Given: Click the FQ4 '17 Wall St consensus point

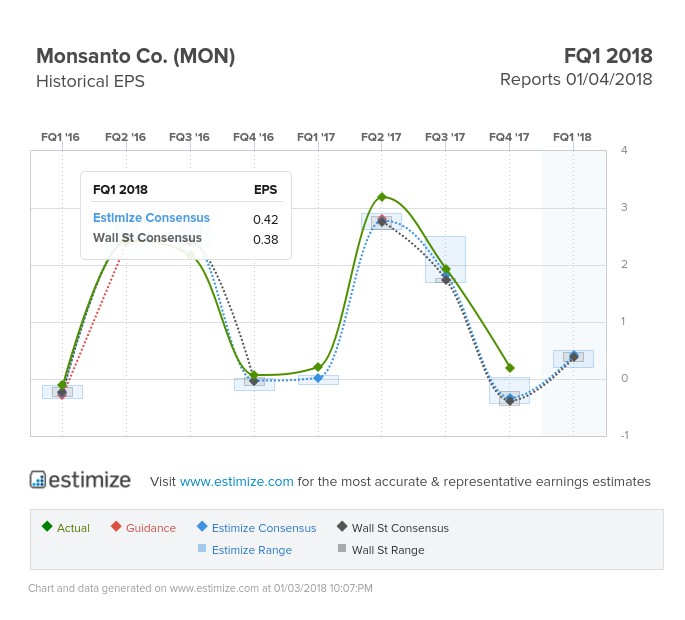Looking at the screenshot, I should pyautogui.click(x=509, y=401).
